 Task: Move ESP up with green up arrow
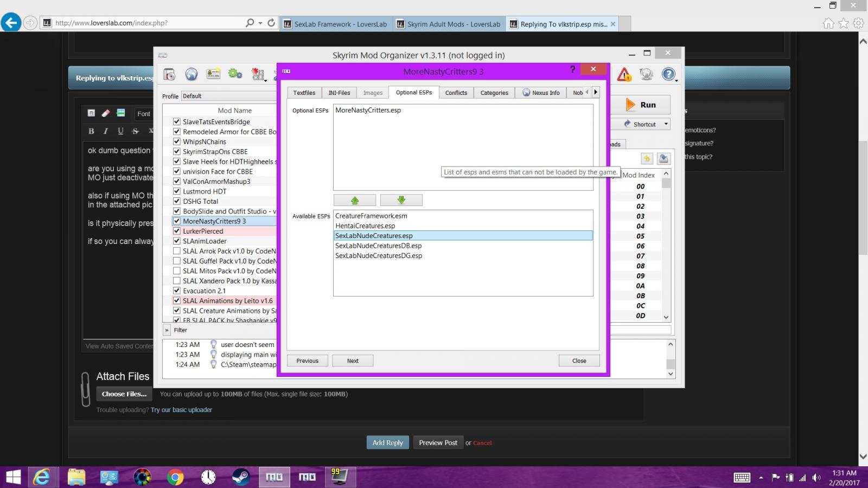[355, 200]
